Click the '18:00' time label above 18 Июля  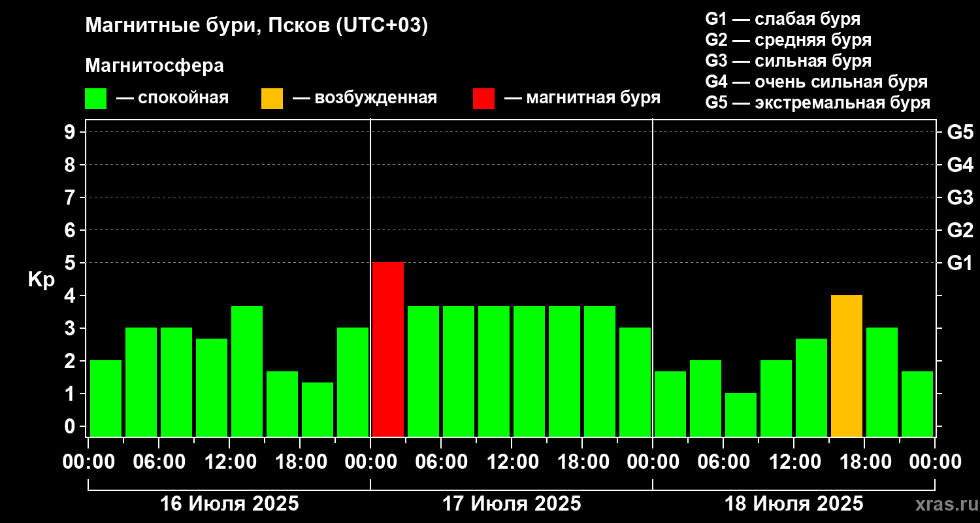864,462
